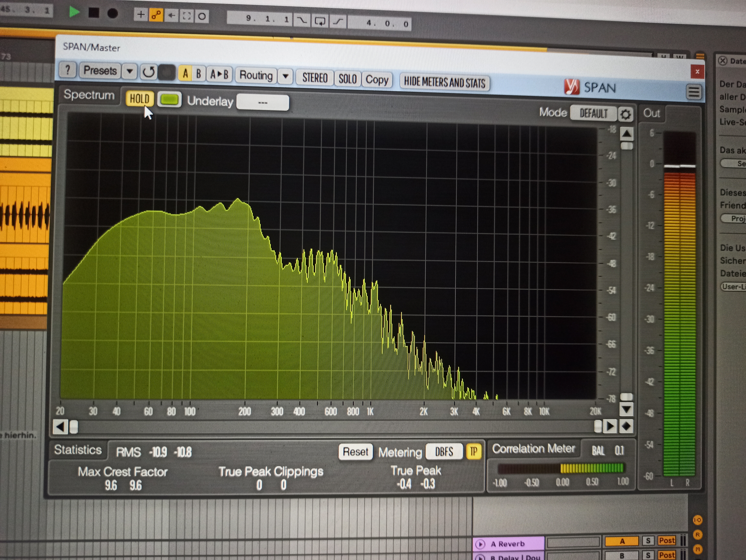Click the session record circle icon
This screenshot has width=746, height=560.
click(x=202, y=16)
